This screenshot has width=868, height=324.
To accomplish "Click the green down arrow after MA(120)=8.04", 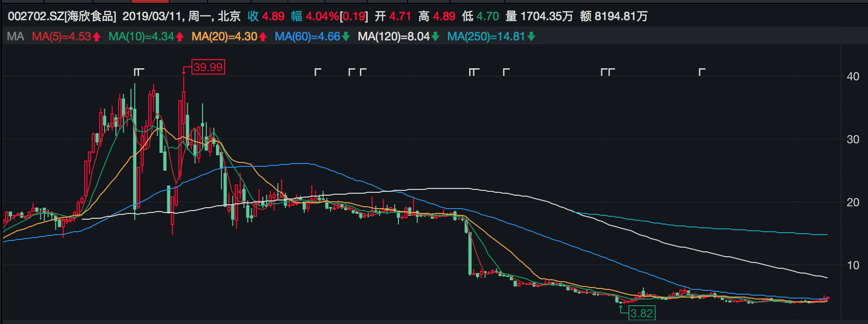I will pyautogui.click(x=435, y=37).
